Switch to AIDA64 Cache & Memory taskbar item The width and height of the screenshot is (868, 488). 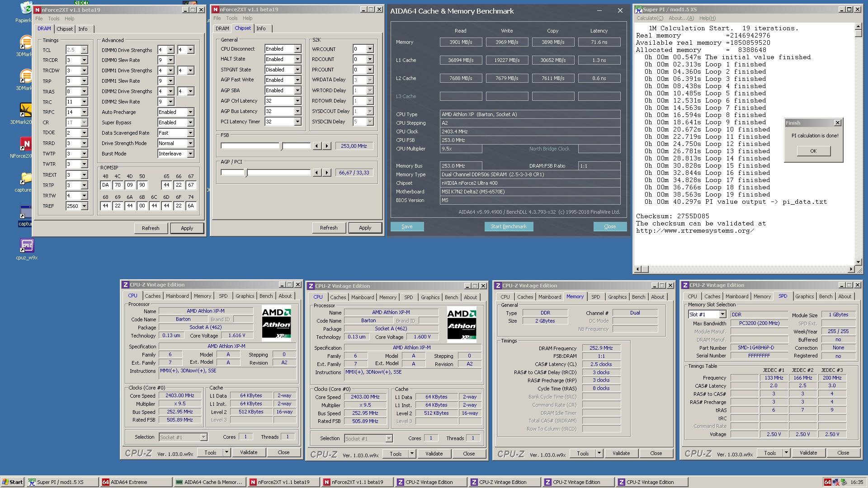coord(209,482)
